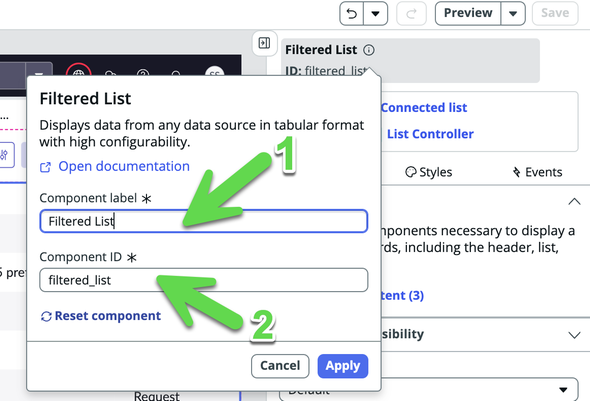The image size is (590, 401).
Task: Switch to the Events tab
Action: pos(537,172)
